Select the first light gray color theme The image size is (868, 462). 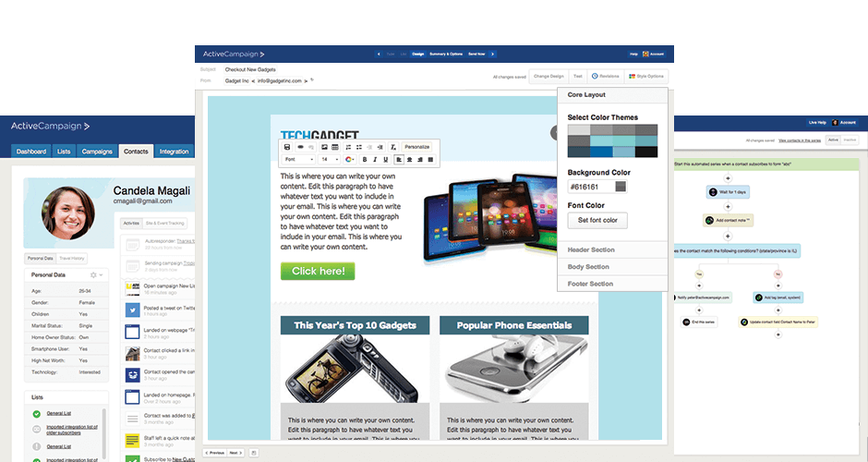point(578,130)
